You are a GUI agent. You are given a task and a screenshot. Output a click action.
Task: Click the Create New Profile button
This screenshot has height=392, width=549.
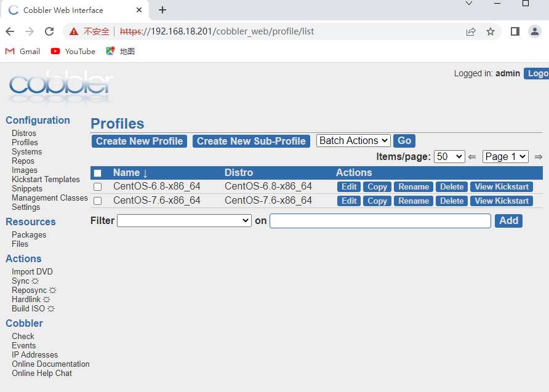coord(139,141)
